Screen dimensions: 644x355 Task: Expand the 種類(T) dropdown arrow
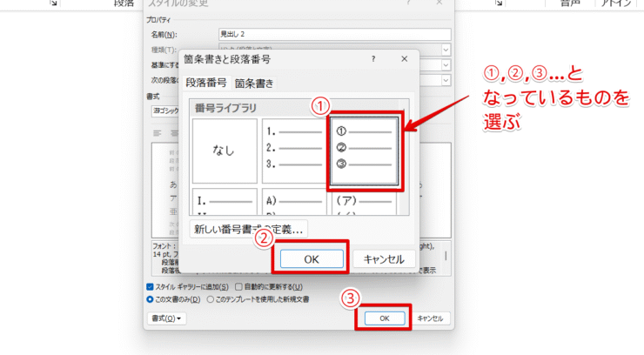point(446,50)
